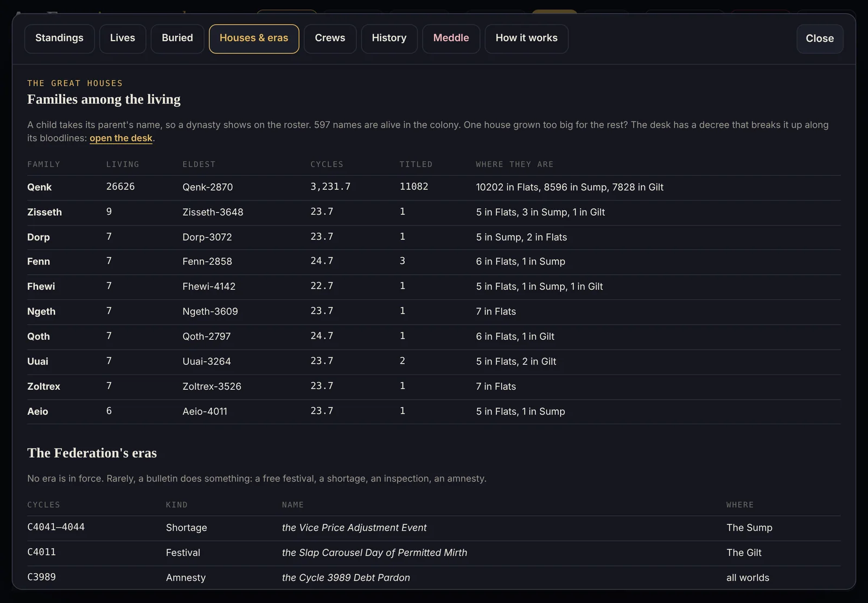
Task: Click the Houses & eras tab
Action: pyautogui.click(x=254, y=39)
